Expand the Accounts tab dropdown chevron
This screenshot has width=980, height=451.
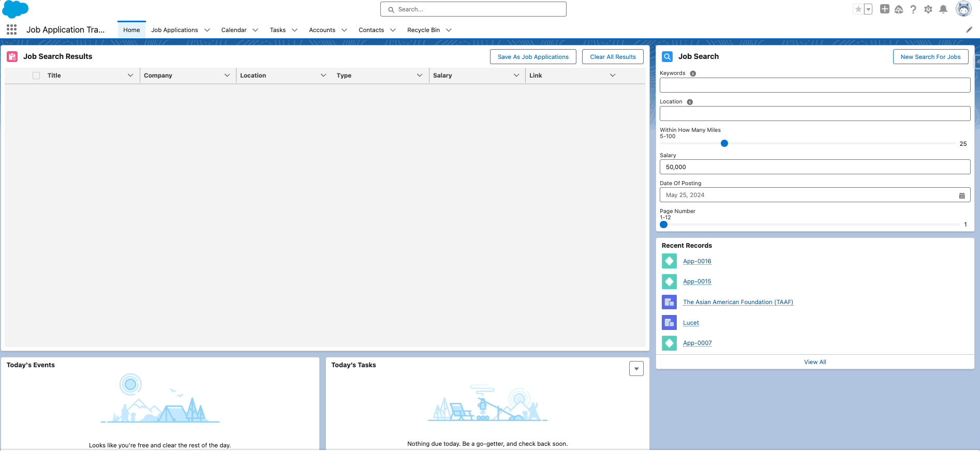coord(344,30)
